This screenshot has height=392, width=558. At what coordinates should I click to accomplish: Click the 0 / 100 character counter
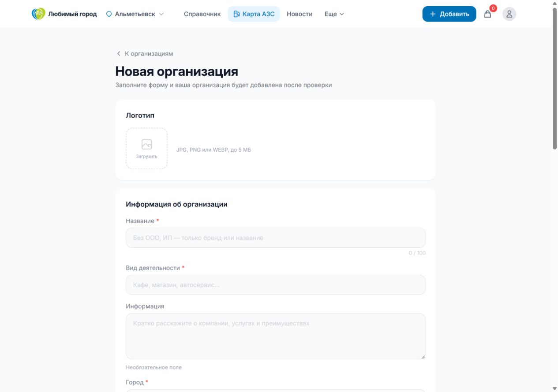pyautogui.click(x=417, y=253)
